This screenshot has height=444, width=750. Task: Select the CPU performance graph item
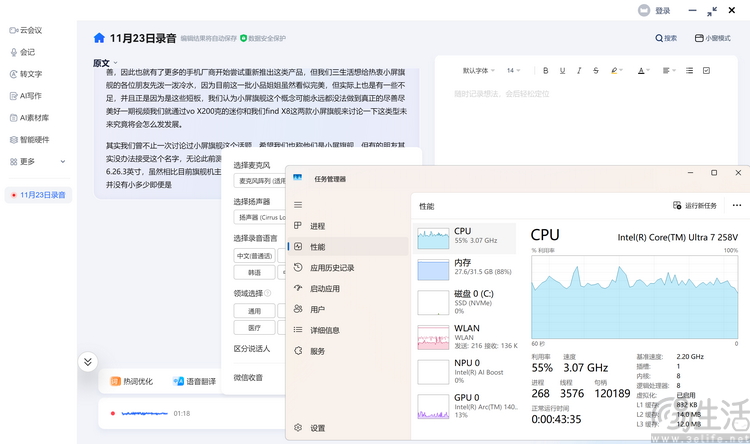pos(465,238)
